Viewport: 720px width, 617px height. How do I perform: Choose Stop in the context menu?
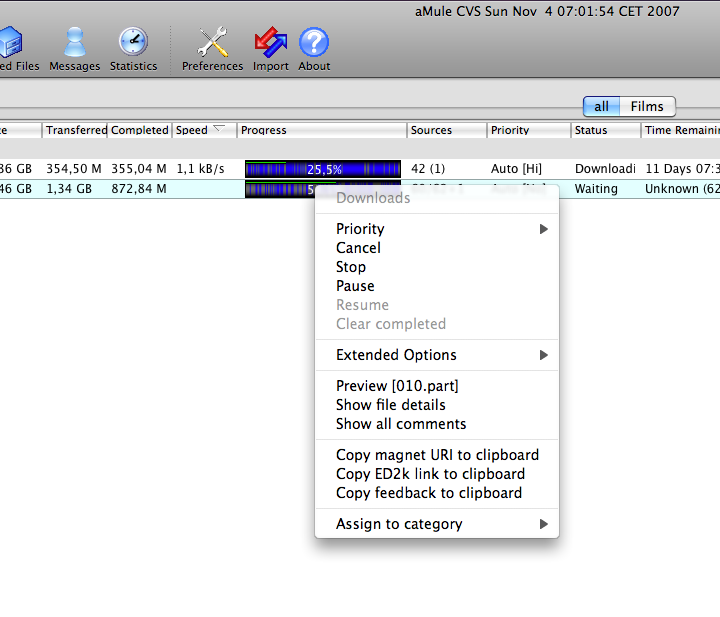[351, 267]
